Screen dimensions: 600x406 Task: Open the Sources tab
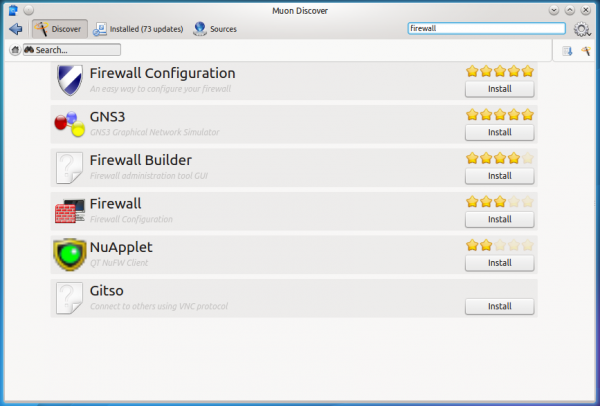(215, 29)
